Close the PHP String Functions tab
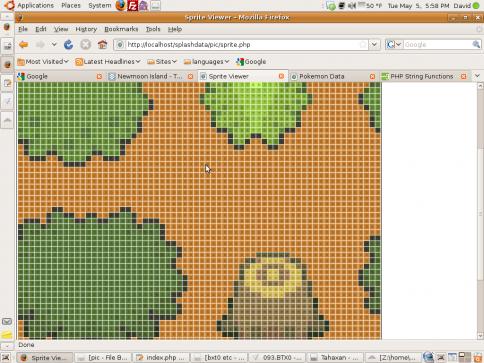 pyautogui.click(x=463, y=76)
